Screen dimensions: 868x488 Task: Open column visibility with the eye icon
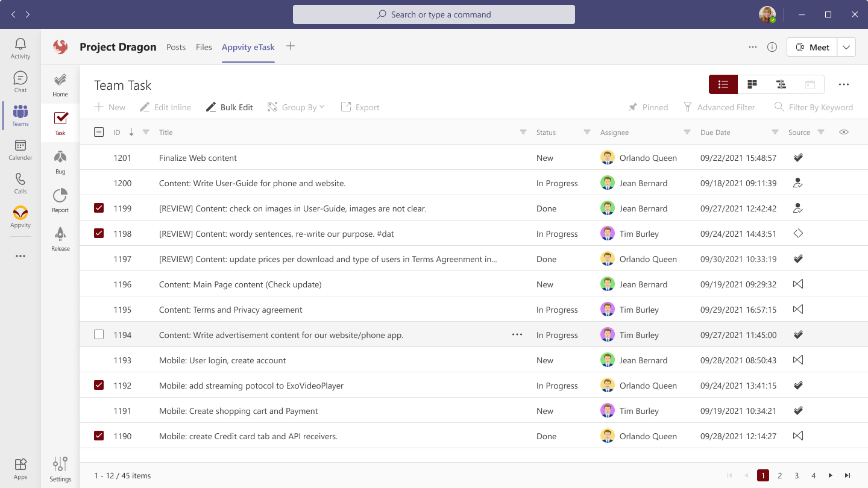tap(844, 131)
